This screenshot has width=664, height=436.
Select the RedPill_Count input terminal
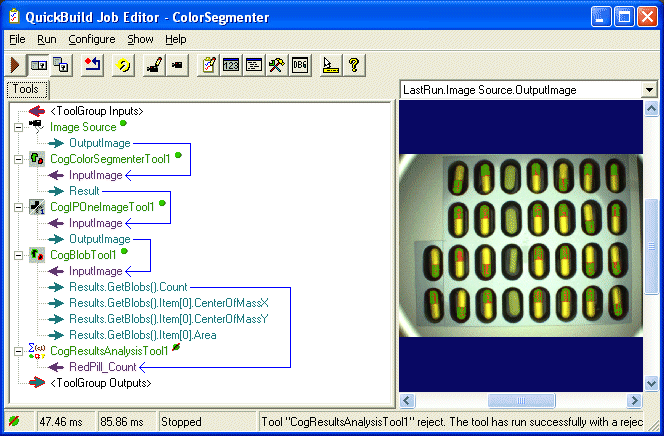pos(103,367)
